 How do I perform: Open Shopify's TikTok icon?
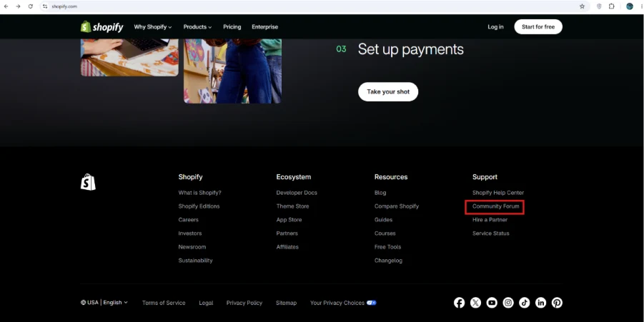click(525, 303)
